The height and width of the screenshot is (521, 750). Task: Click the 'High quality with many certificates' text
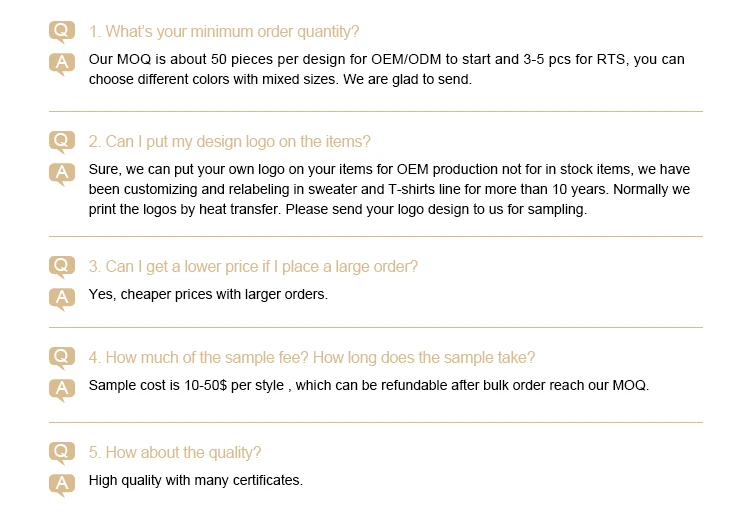(x=195, y=481)
